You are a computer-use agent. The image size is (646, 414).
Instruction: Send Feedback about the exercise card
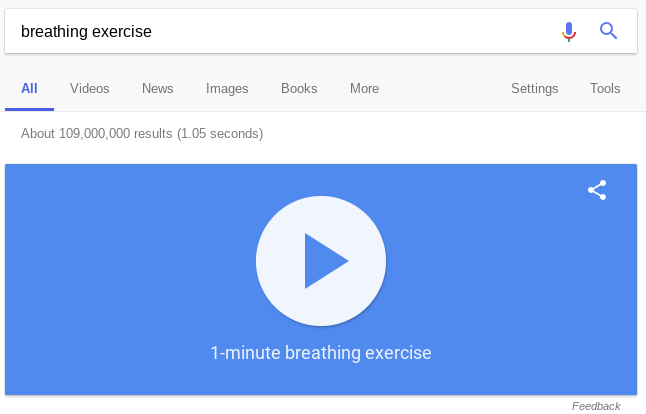click(596, 406)
